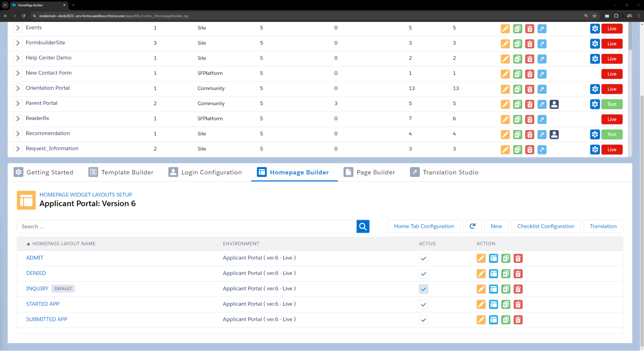Clone the INQUIRY layout with green copy icon

click(505, 289)
